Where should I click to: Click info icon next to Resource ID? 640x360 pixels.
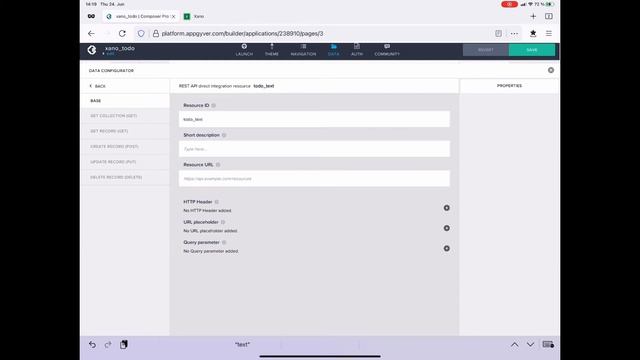pyautogui.click(x=213, y=105)
